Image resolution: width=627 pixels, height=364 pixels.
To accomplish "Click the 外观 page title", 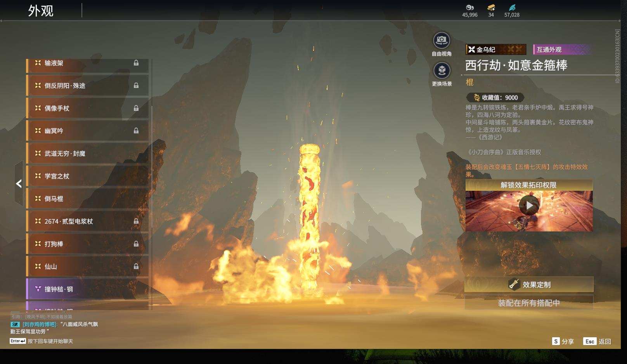I will 40,11.
